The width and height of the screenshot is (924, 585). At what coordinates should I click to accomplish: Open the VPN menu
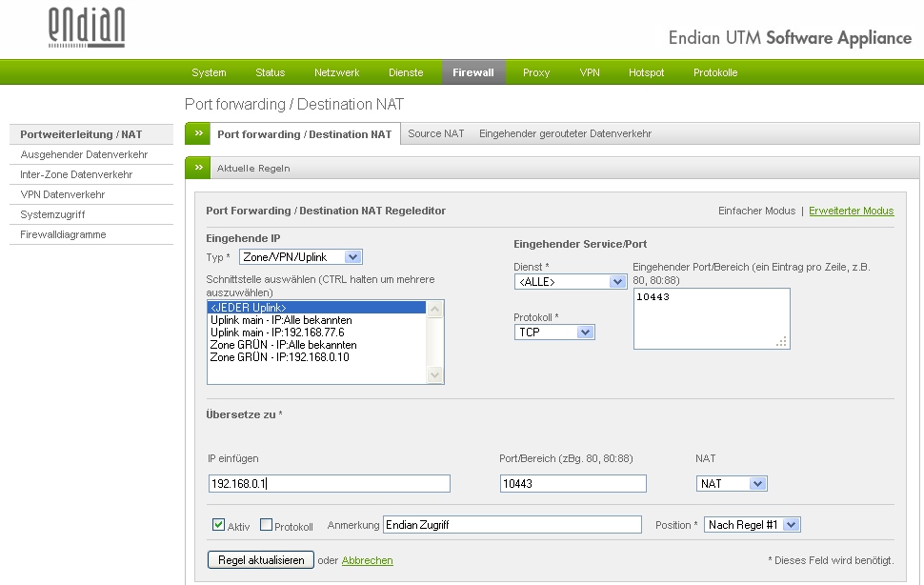(590, 72)
